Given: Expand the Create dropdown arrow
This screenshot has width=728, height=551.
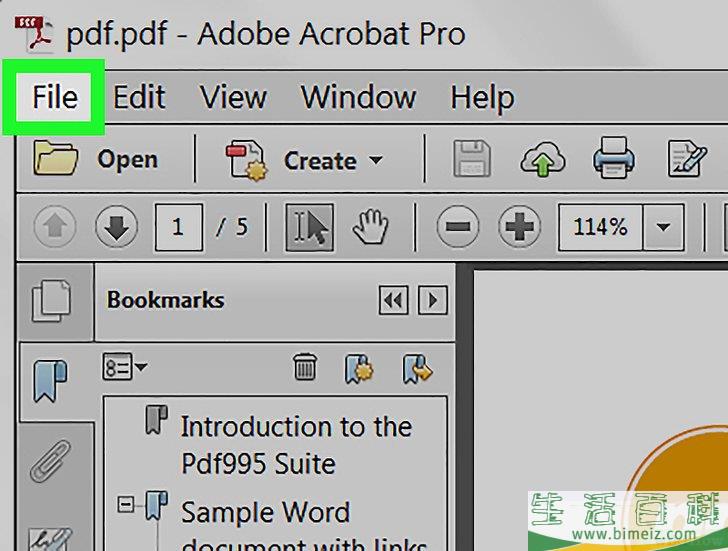Looking at the screenshot, I should [x=376, y=161].
